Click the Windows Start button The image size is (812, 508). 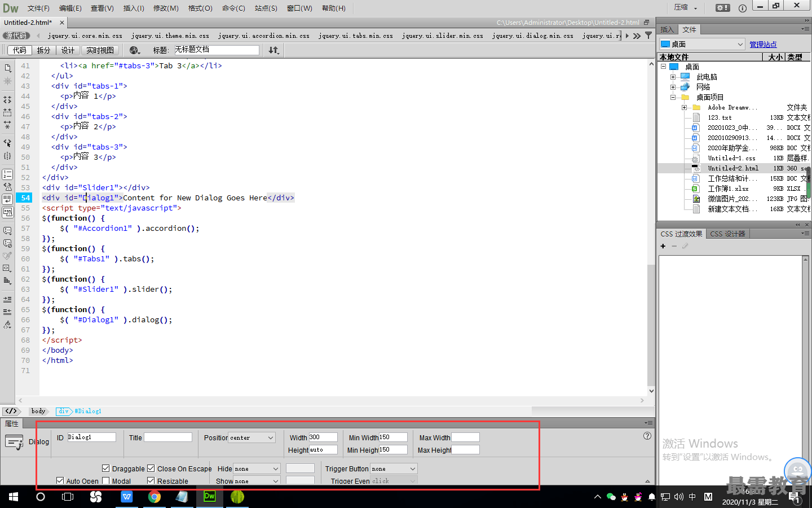click(x=14, y=497)
